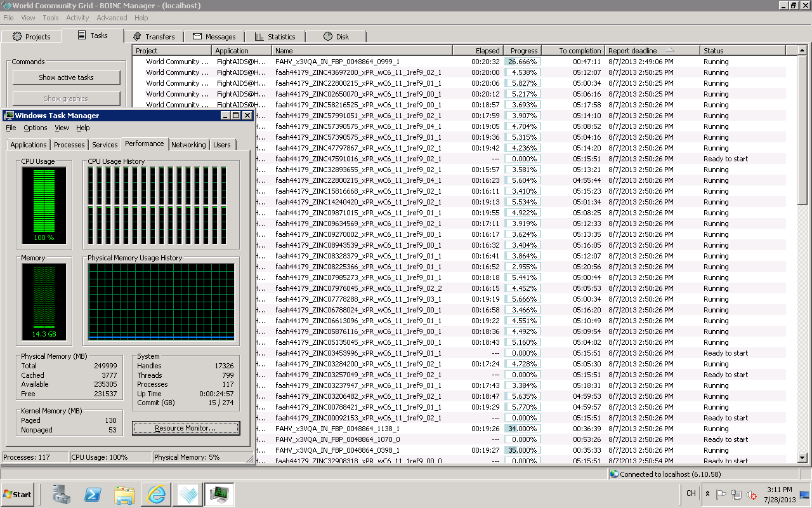Open the Start menu
812x508 pixels.
pyautogui.click(x=17, y=494)
